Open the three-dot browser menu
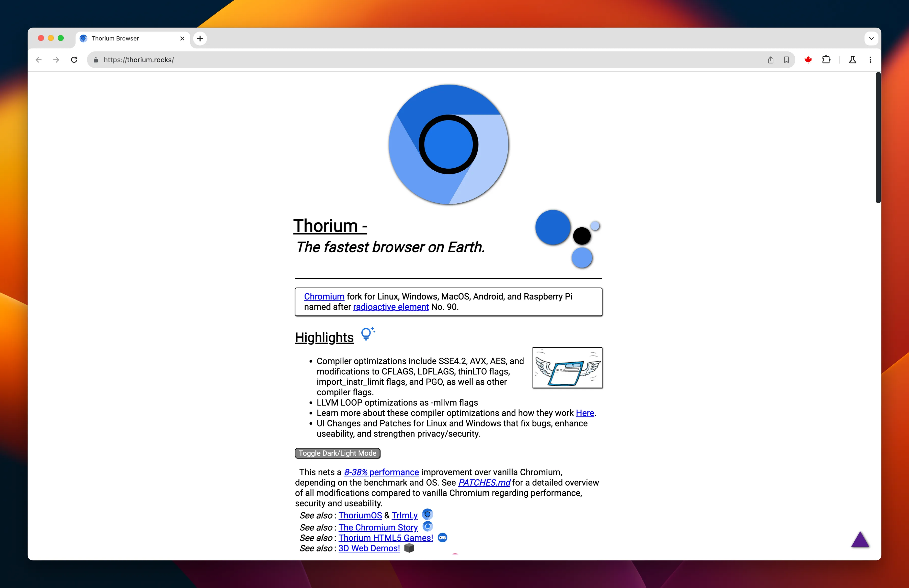909x588 pixels. [870, 60]
